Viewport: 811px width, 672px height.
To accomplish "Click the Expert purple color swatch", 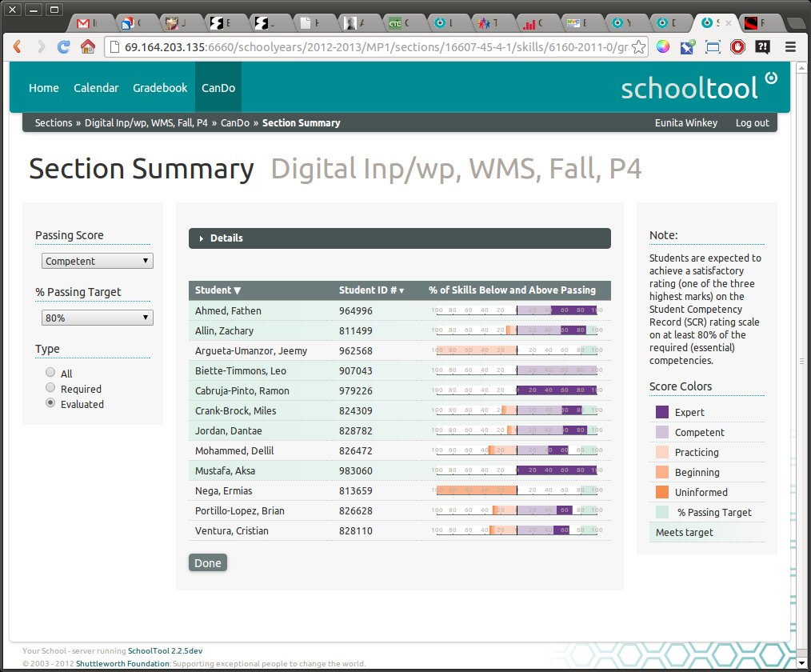I will [662, 412].
